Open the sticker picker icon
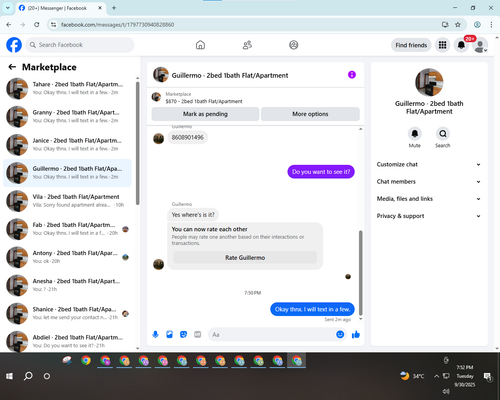The image size is (500, 400). (x=183, y=334)
